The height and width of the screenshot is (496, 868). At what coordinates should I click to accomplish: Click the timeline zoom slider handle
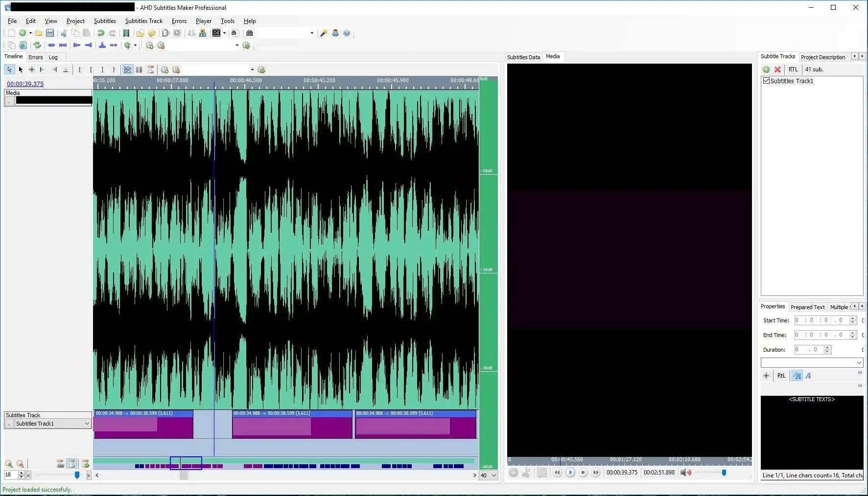click(x=77, y=475)
